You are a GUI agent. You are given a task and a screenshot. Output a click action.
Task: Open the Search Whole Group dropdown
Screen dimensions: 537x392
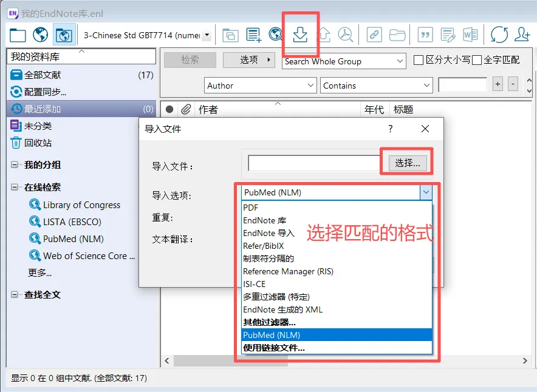point(344,61)
